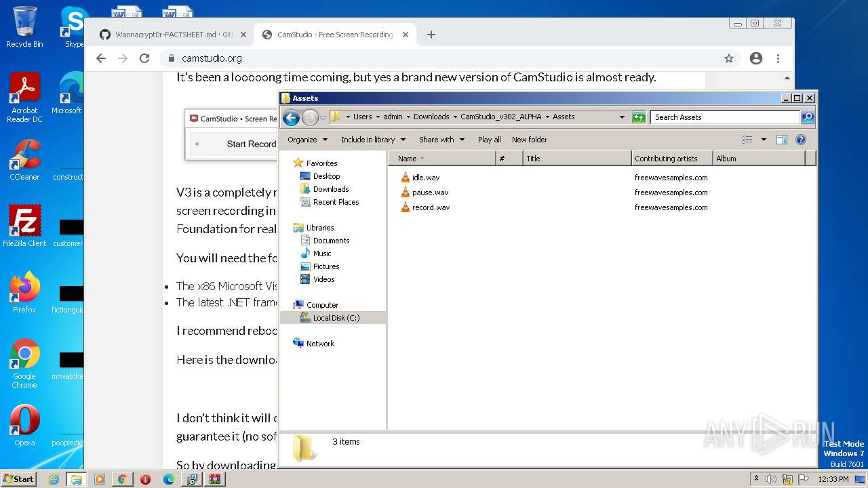Open the Videos library
The image size is (868, 488).
pyautogui.click(x=323, y=279)
